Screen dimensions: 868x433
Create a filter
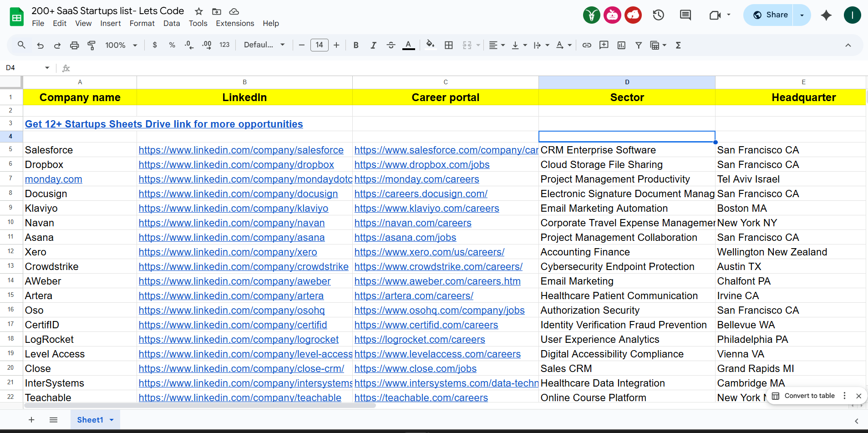[639, 45]
